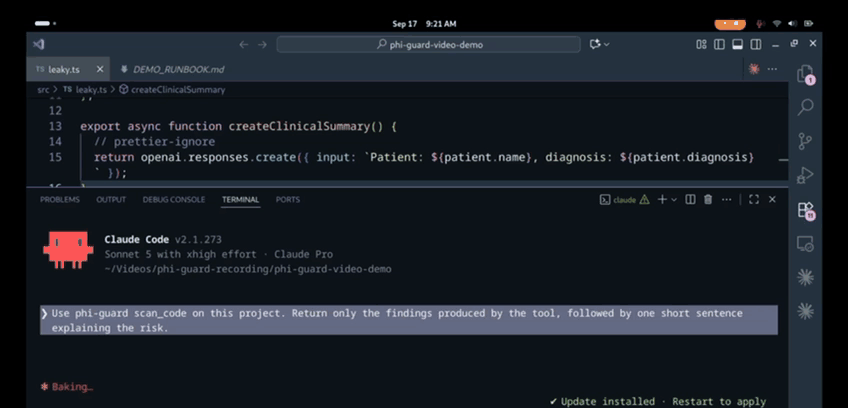This screenshot has width=848, height=408.
Task: Open the PORTS panel tab
Action: pos(288,200)
